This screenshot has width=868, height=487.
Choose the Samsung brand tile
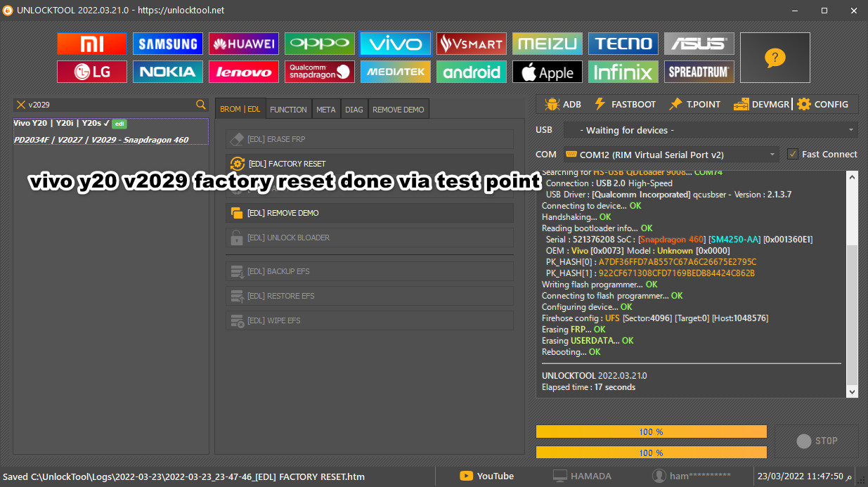(x=168, y=44)
